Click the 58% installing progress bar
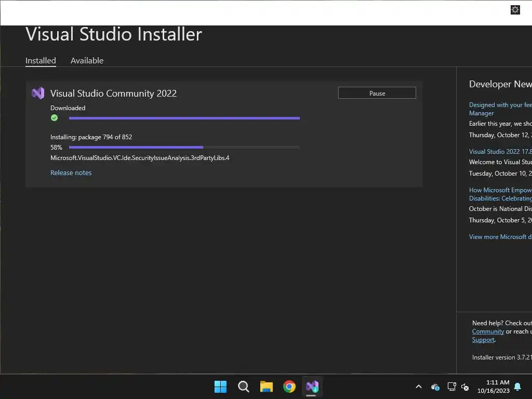Screen dimensions: 532x399 (x=184, y=147)
